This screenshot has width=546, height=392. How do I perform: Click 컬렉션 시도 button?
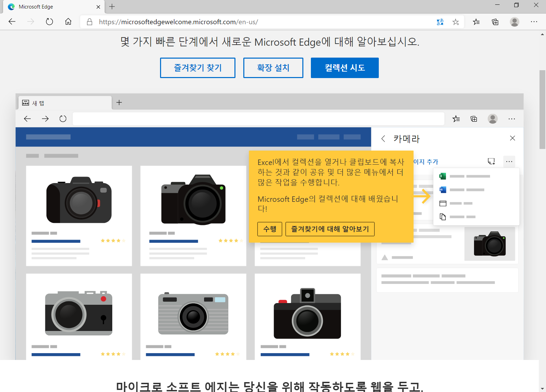pos(345,68)
